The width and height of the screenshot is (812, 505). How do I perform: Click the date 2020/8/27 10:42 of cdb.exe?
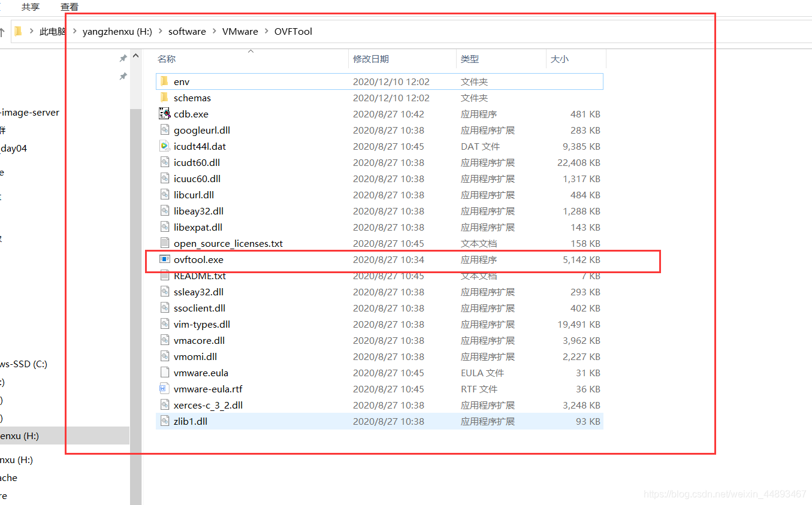(x=388, y=114)
